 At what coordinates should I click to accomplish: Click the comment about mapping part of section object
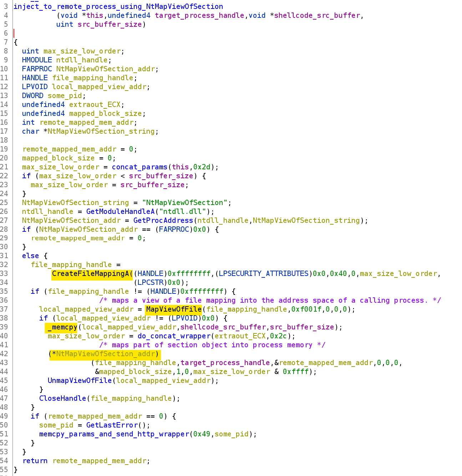click(212, 345)
